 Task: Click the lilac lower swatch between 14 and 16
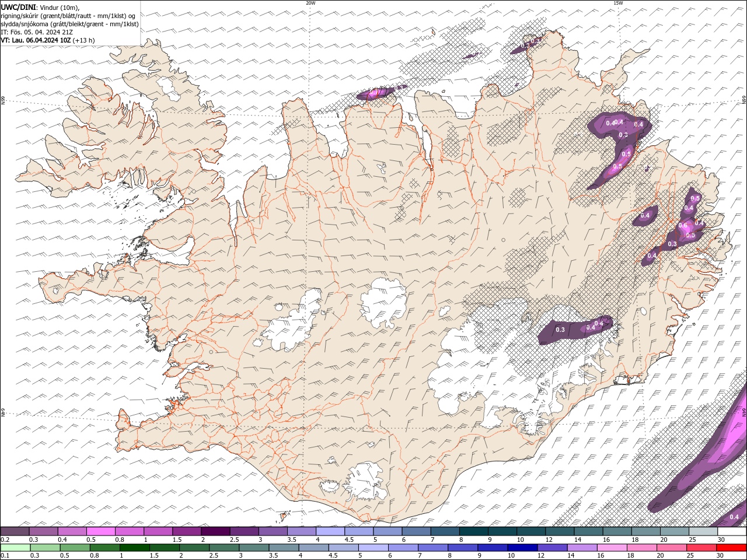582,548
